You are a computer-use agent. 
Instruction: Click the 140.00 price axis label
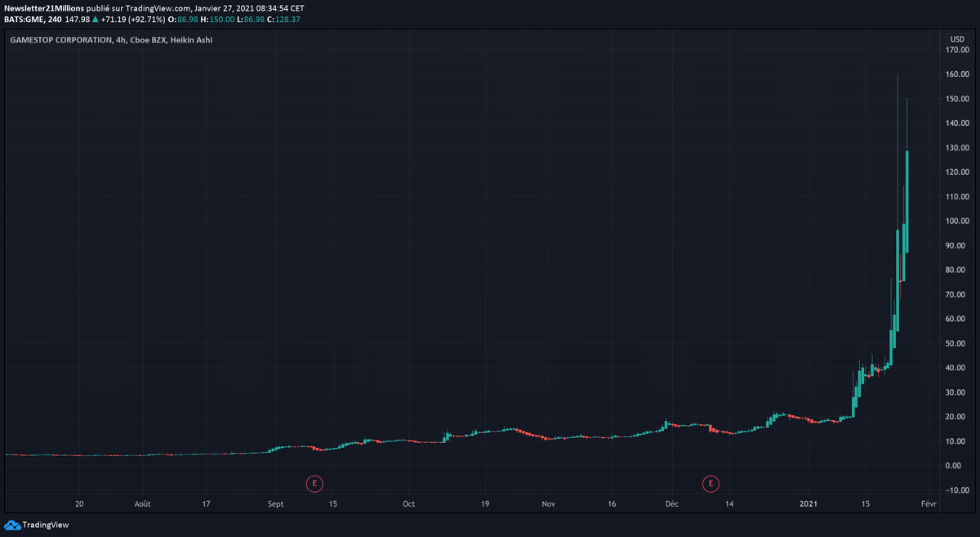(956, 123)
